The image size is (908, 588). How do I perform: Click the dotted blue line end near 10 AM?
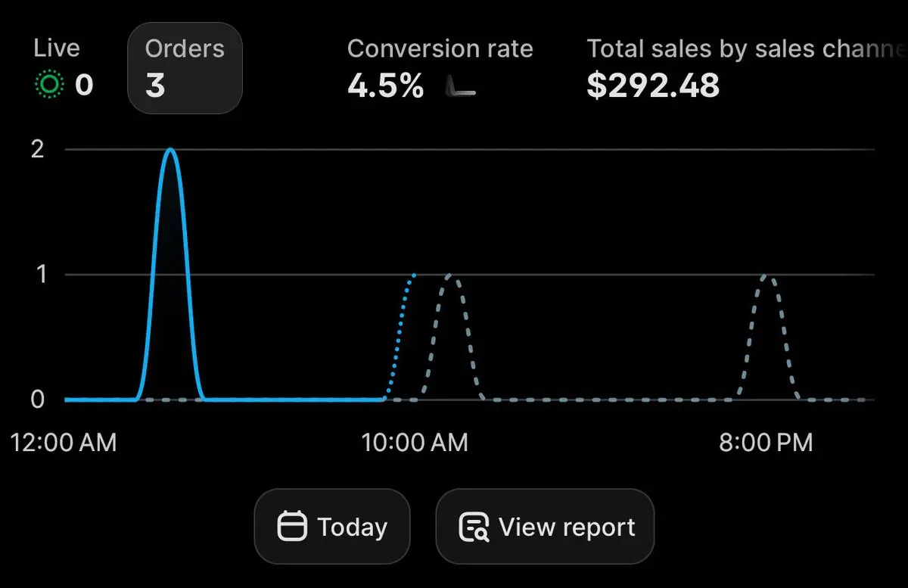(x=413, y=275)
